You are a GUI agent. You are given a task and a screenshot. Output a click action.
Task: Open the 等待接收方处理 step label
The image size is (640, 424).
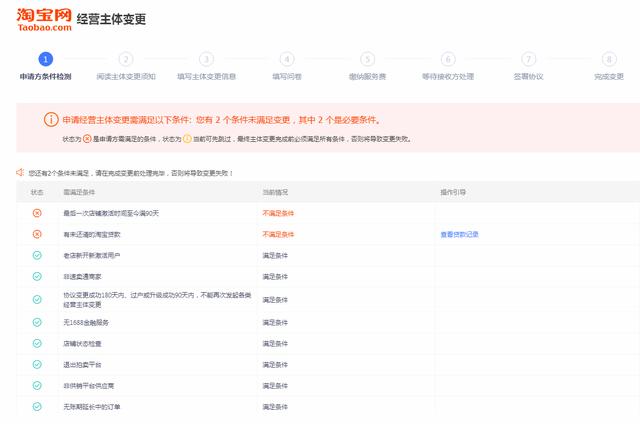pos(448,76)
